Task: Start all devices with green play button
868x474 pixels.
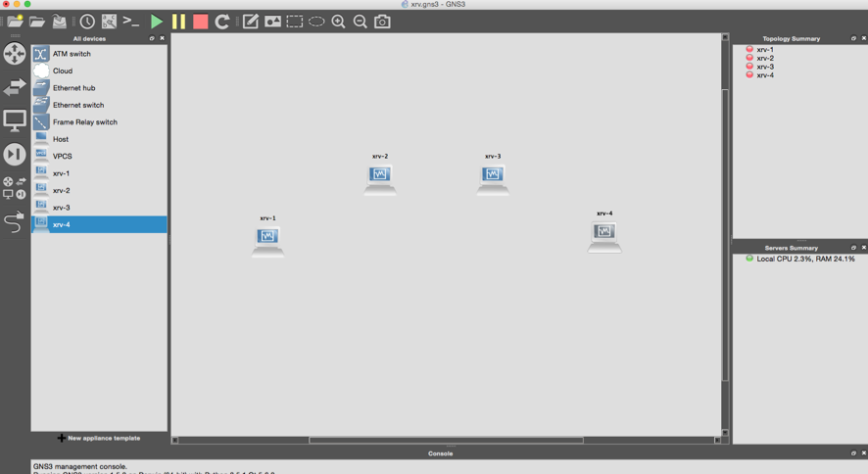Action: 156,22
